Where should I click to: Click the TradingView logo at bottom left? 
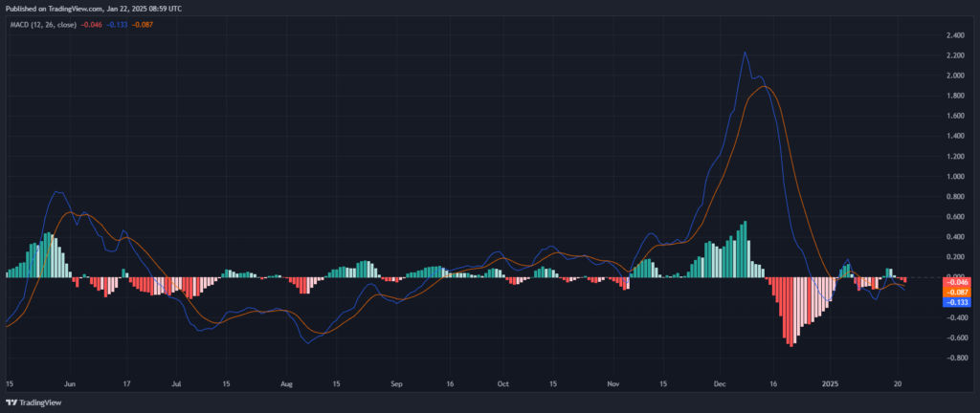tap(33, 403)
